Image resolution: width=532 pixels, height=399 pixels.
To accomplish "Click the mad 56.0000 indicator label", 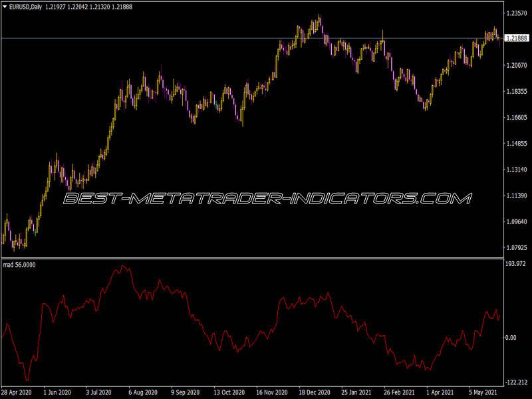I will pos(19,265).
